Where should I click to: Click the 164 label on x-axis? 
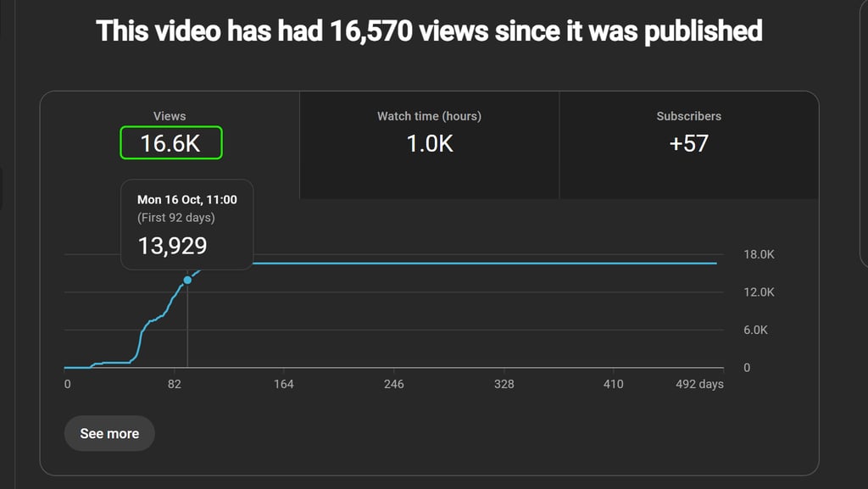(x=283, y=384)
